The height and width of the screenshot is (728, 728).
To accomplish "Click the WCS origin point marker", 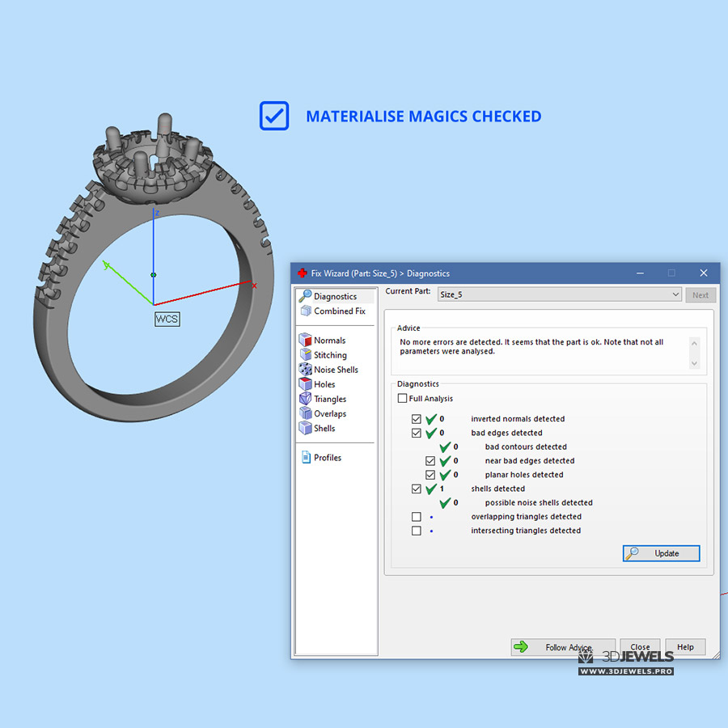I will (x=153, y=275).
